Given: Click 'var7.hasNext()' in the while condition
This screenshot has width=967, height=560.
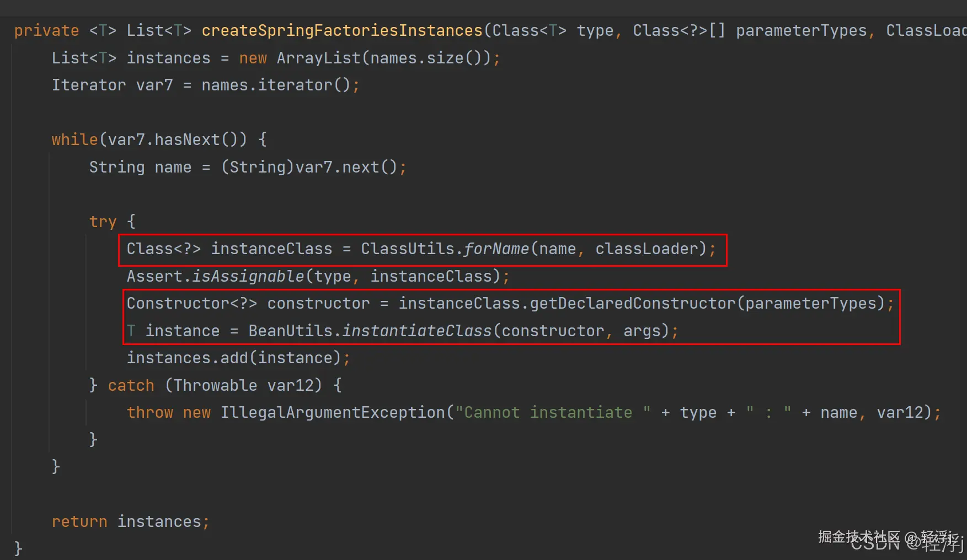Looking at the screenshot, I should click(x=173, y=139).
